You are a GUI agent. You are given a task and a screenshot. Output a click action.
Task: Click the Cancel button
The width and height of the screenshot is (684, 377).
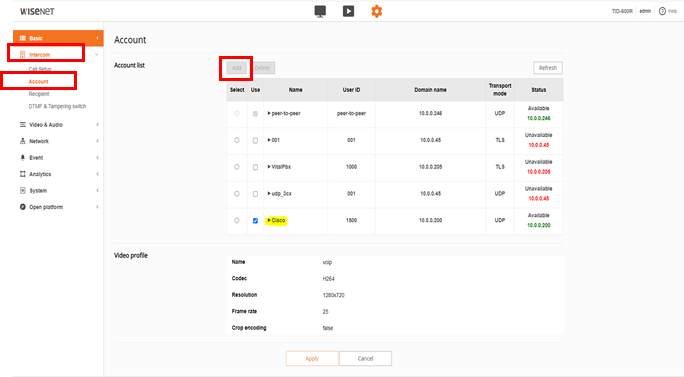click(366, 358)
